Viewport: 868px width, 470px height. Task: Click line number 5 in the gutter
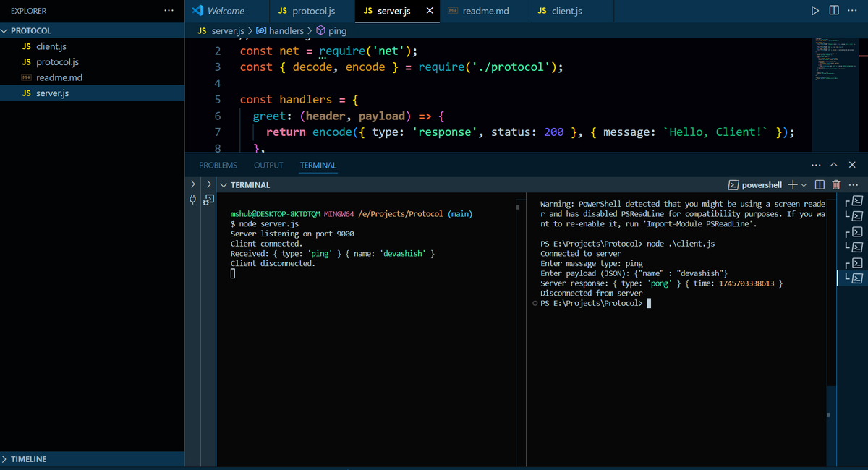pos(218,100)
